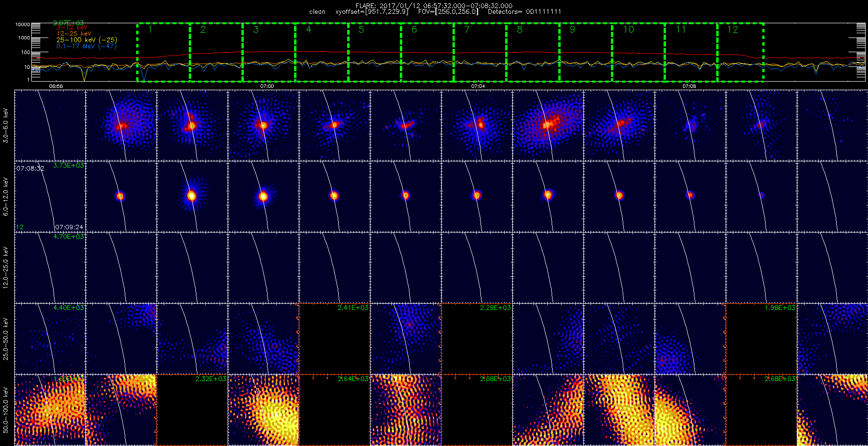This screenshot has height=446, width=868.
Task: Open the 50.0-100.0 keV image in fourth column
Action: [263, 410]
